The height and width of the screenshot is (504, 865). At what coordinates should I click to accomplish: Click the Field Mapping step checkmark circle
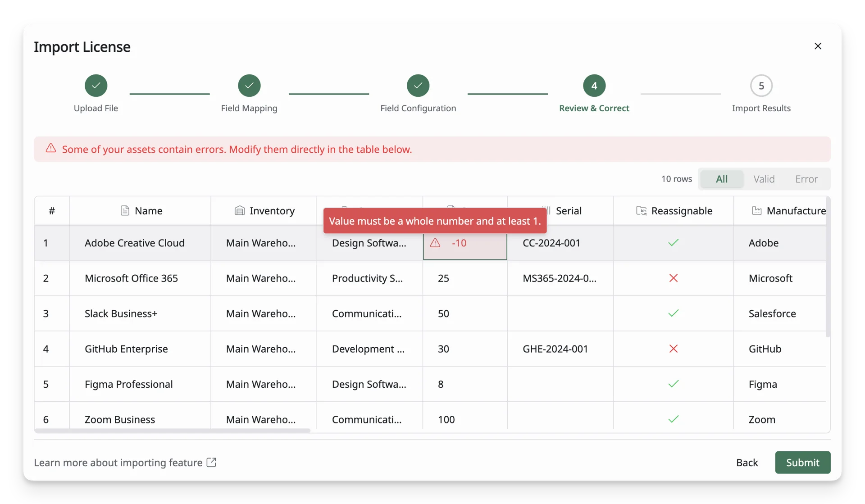[249, 86]
